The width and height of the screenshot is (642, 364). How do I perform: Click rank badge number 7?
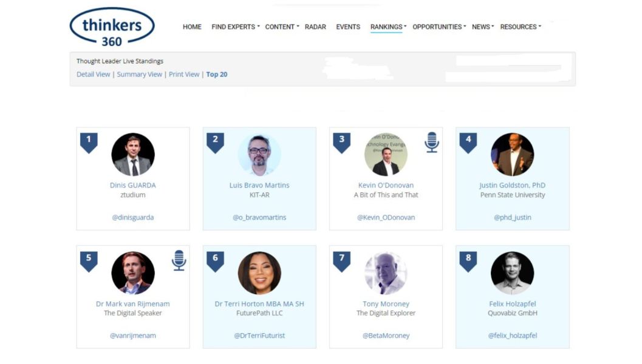(342, 261)
